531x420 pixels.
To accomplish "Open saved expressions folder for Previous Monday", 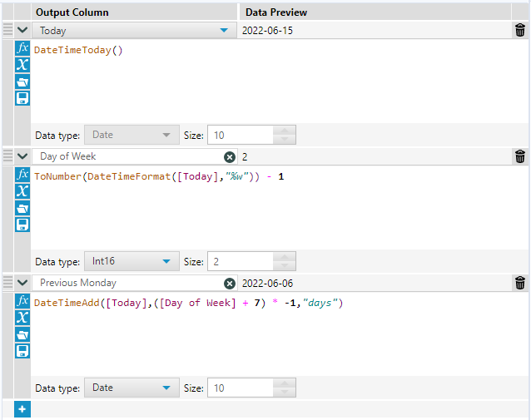I will [22, 334].
